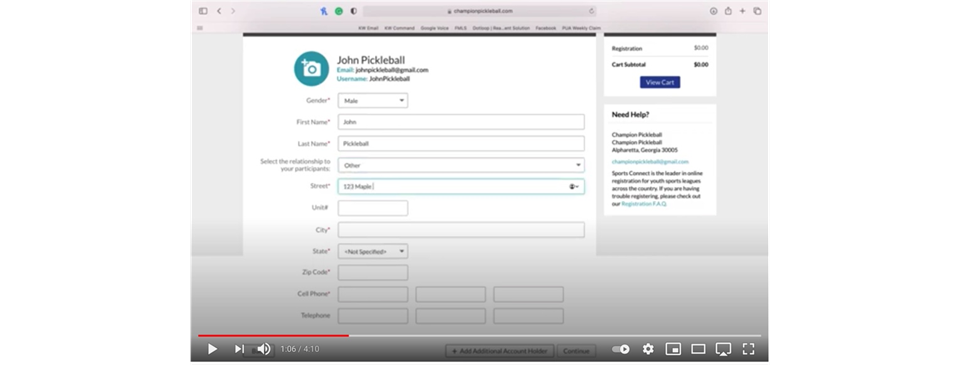
Task: Toggle the Safari sidebar
Action: pyautogui.click(x=203, y=11)
